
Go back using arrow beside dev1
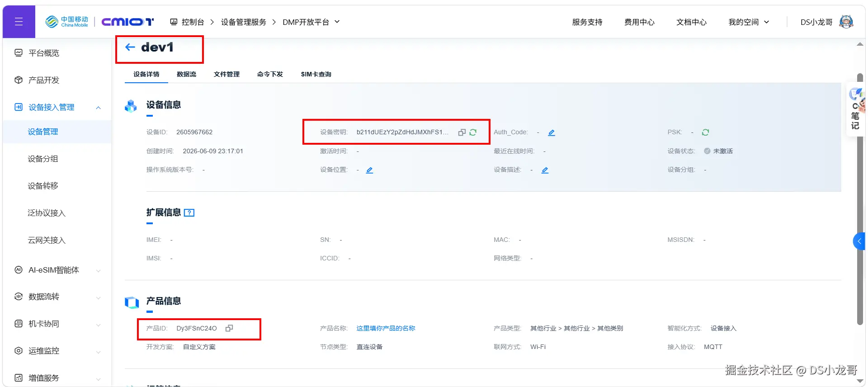pyautogui.click(x=130, y=47)
